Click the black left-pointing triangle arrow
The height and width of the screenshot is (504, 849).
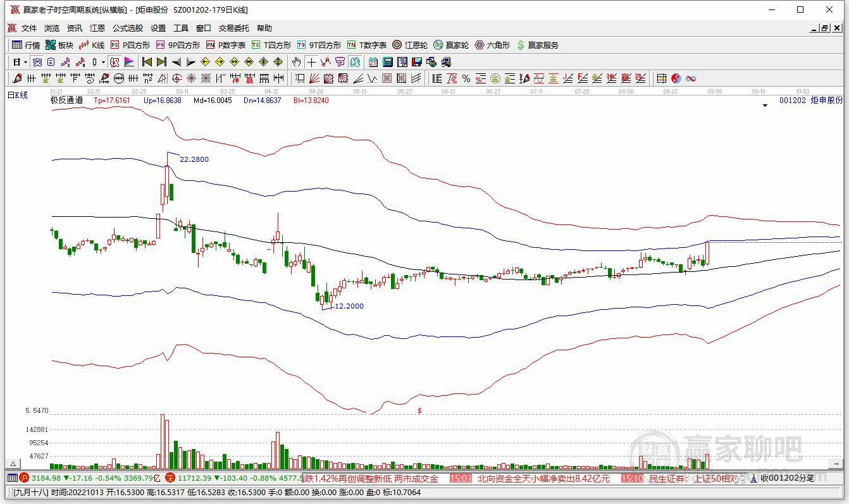pyautogui.click(x=176, y=62)
